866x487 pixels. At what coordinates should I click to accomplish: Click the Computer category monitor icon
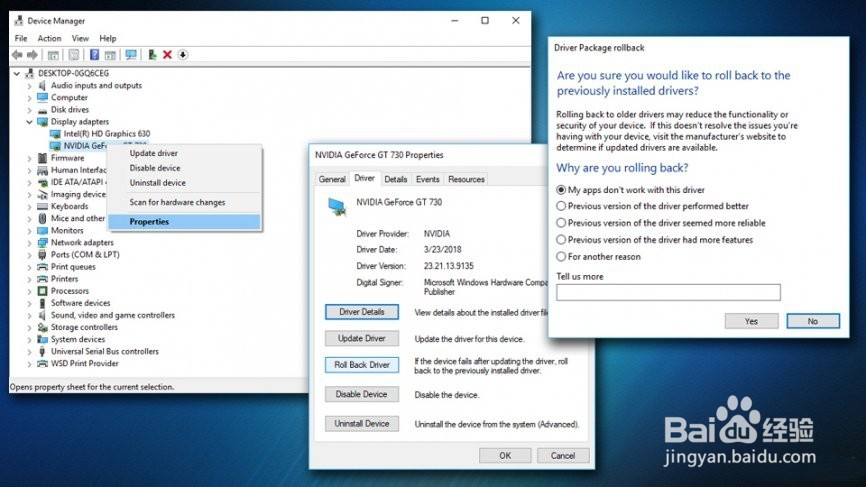[42, 97]
